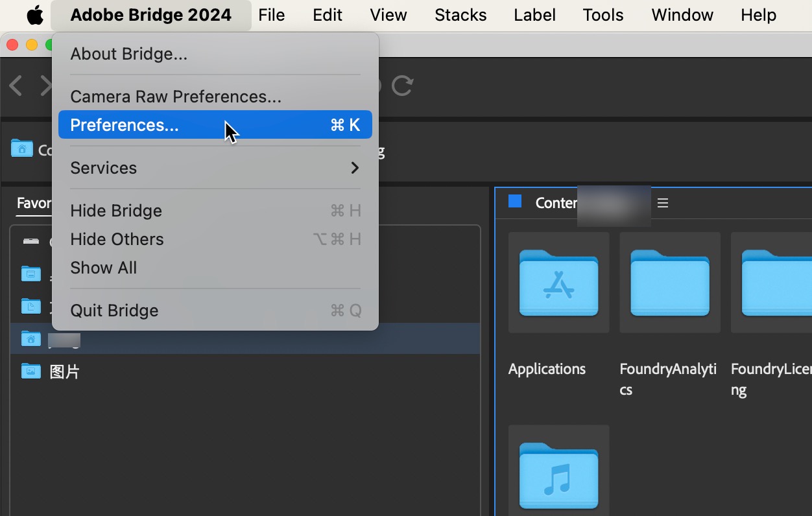Click the refresh icon in toolbar
The height and width of the screenshot is (516, 812).
[x=402, y=86]
